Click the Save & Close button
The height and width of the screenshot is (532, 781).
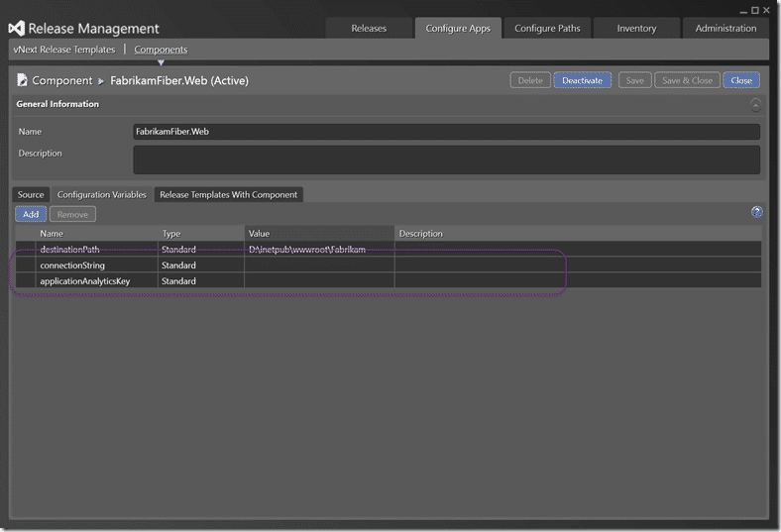click(x=687, y=80)
